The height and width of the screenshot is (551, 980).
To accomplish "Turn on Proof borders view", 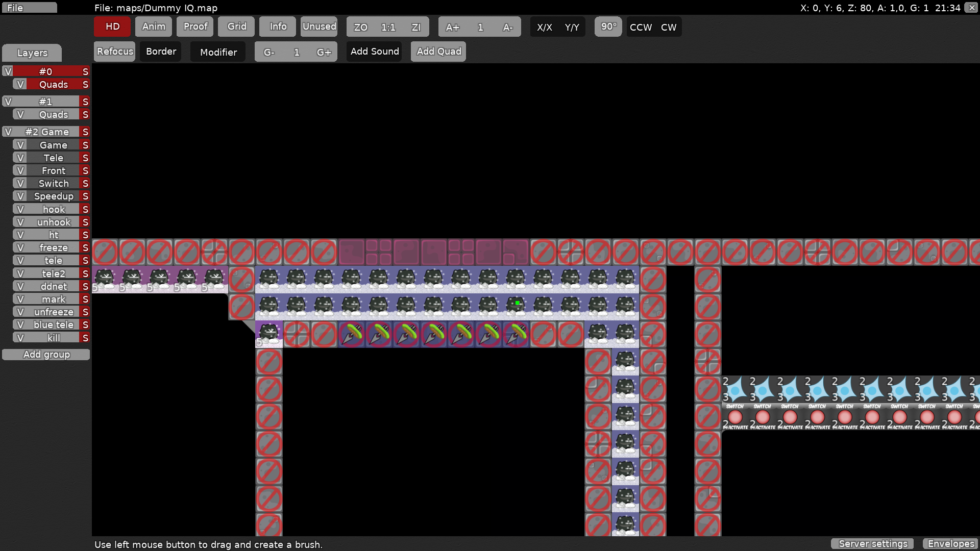I will 195,27.
